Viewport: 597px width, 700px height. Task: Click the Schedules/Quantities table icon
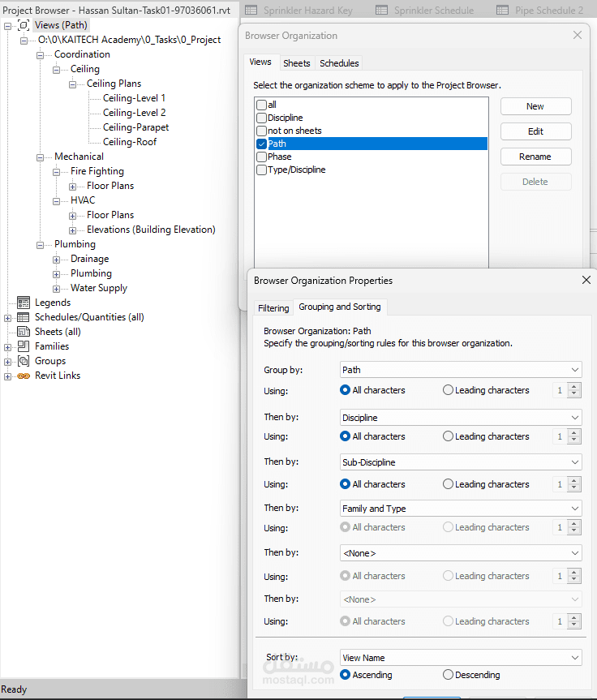point(24,317)
